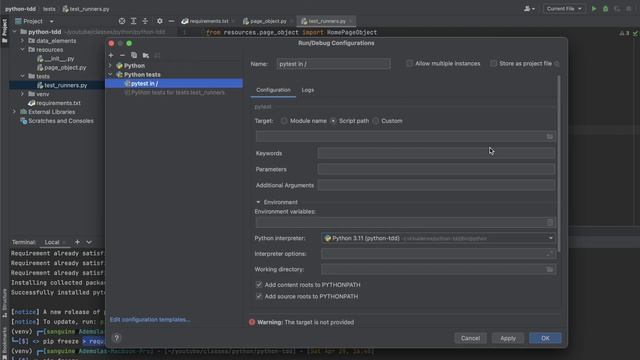Open Project panel settings gear

coord(160,21)
